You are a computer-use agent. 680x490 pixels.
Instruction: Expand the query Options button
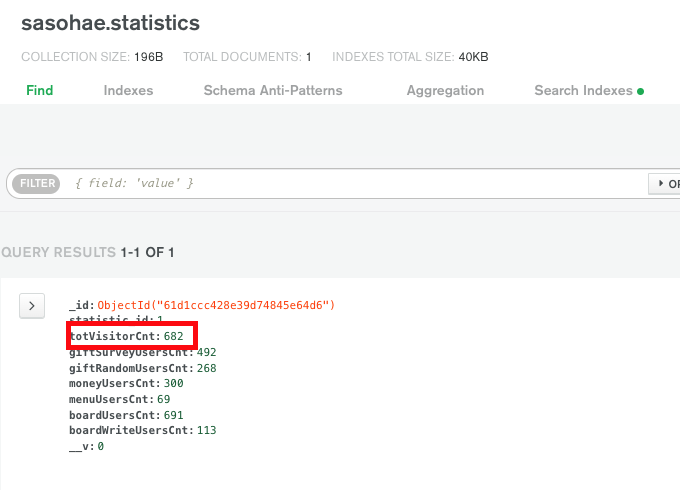(x=665, y=183)
